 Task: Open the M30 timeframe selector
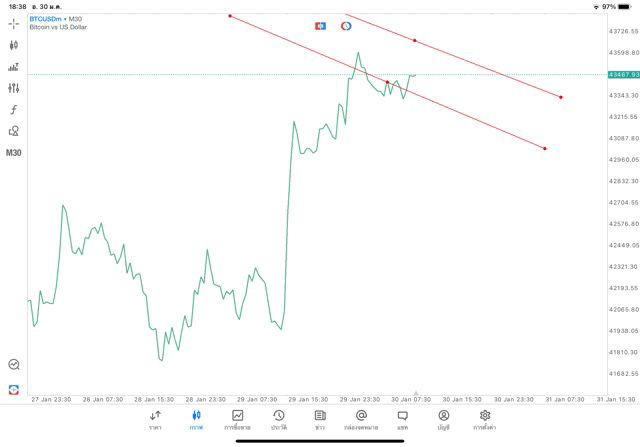pos(14,153)
